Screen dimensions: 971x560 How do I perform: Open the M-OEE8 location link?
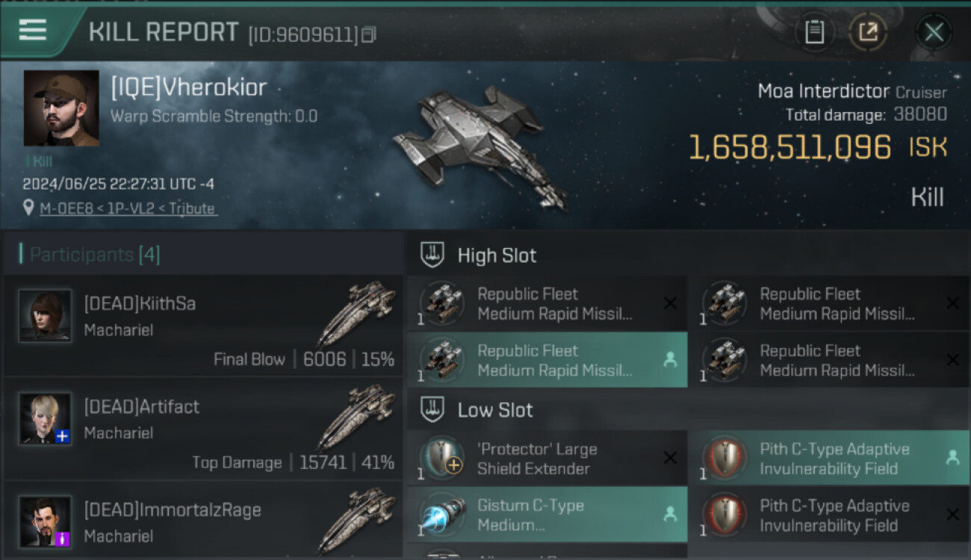tap(128, 208)
